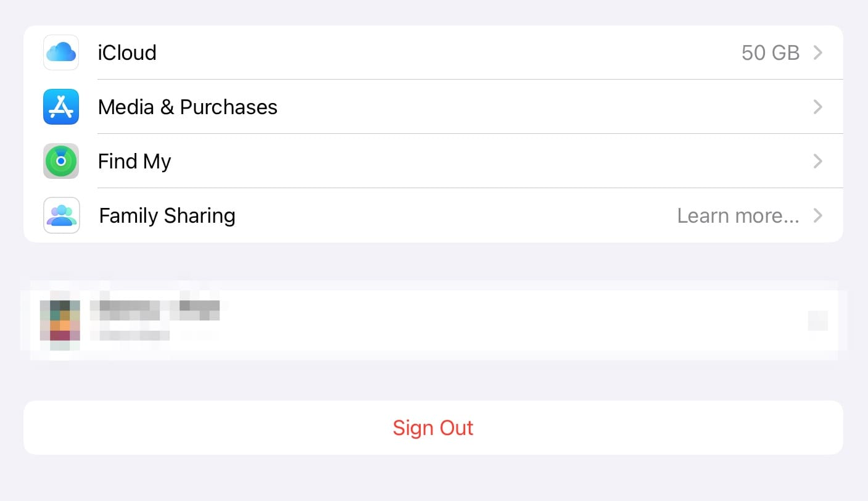Select the Media & Purchases label
The width and height of the screenshot is (868, 501).
(x=188, y=107)
